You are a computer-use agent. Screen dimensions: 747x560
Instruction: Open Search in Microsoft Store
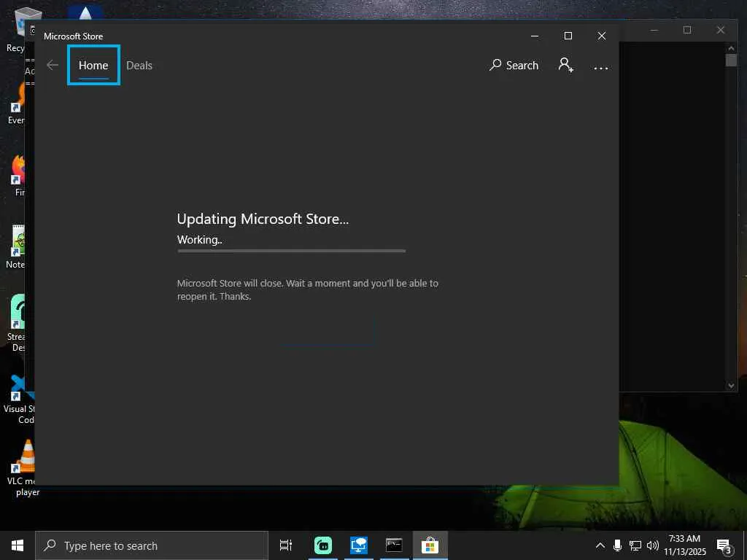point(514,65)
